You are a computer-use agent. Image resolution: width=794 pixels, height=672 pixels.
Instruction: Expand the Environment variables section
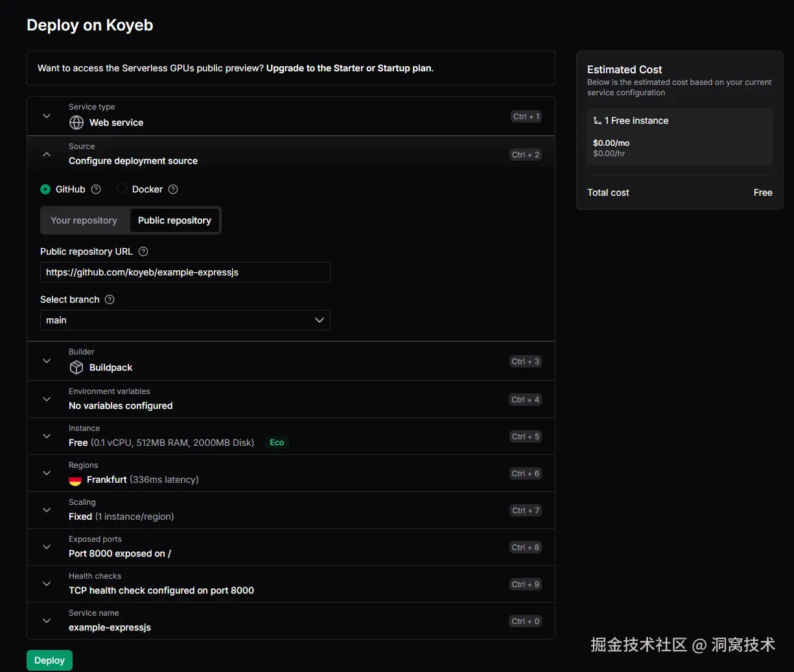[47, 399]
